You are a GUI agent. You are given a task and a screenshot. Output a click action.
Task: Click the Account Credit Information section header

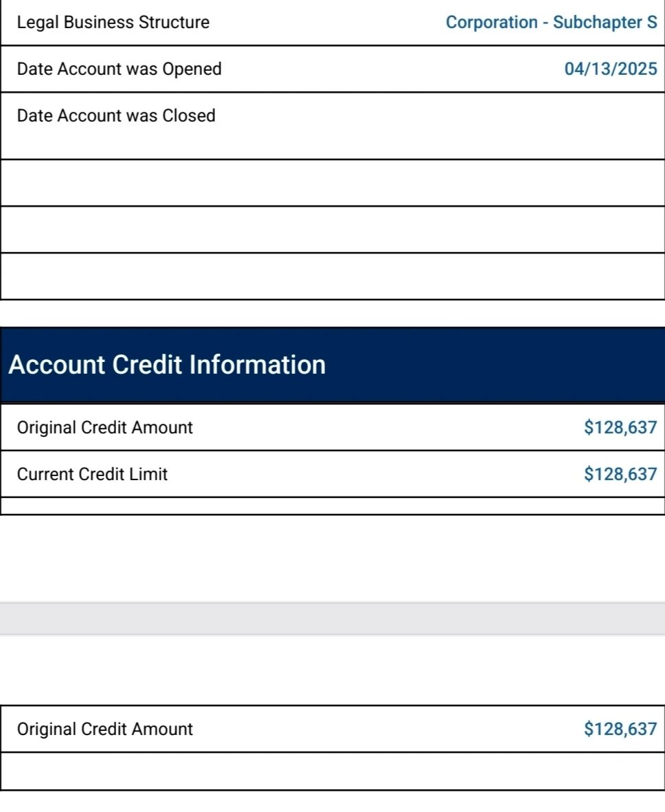167,365
